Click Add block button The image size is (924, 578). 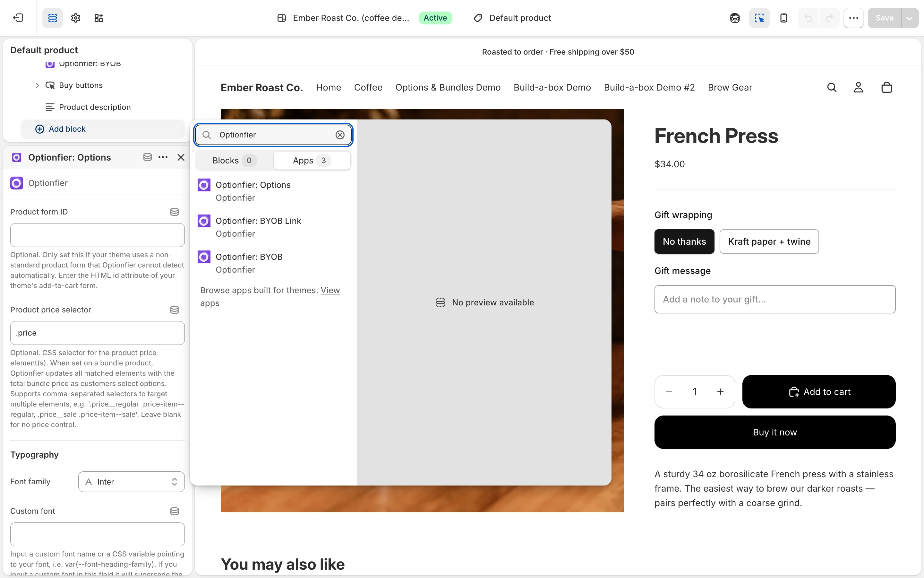[102, 129]
